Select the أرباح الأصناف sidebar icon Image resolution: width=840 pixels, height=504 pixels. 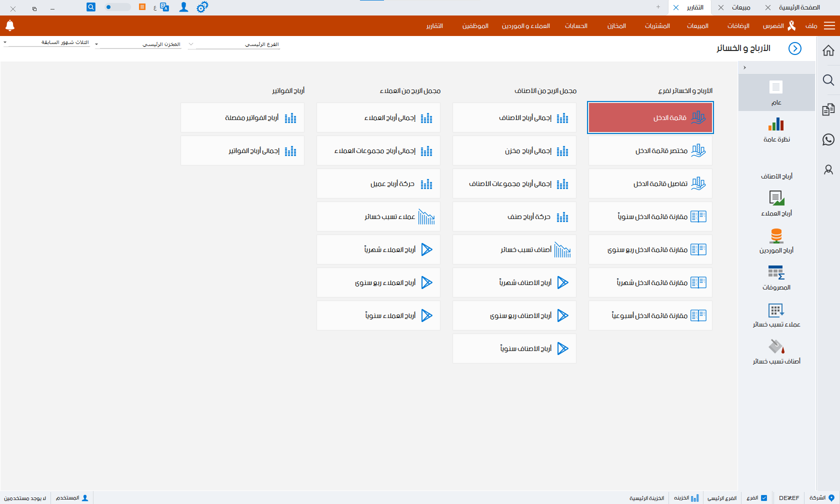pyautogui.click(x=776, y=170)
